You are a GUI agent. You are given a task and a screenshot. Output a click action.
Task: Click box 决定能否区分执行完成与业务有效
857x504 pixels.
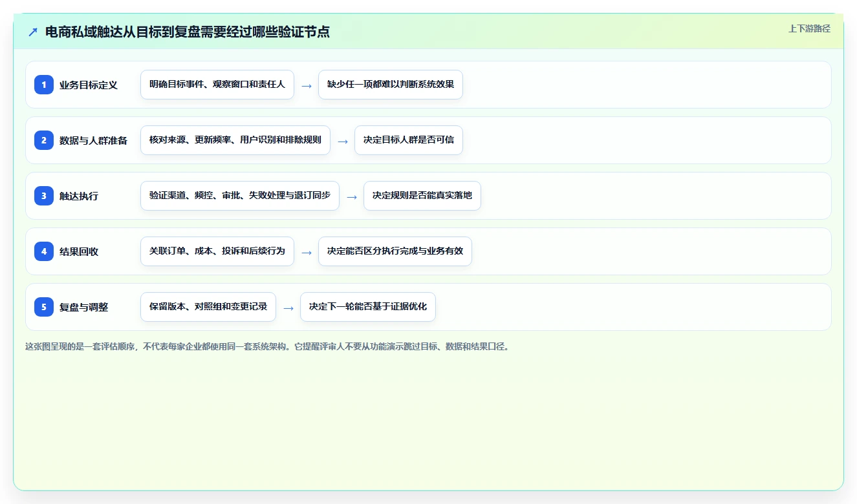pos(395,251)
